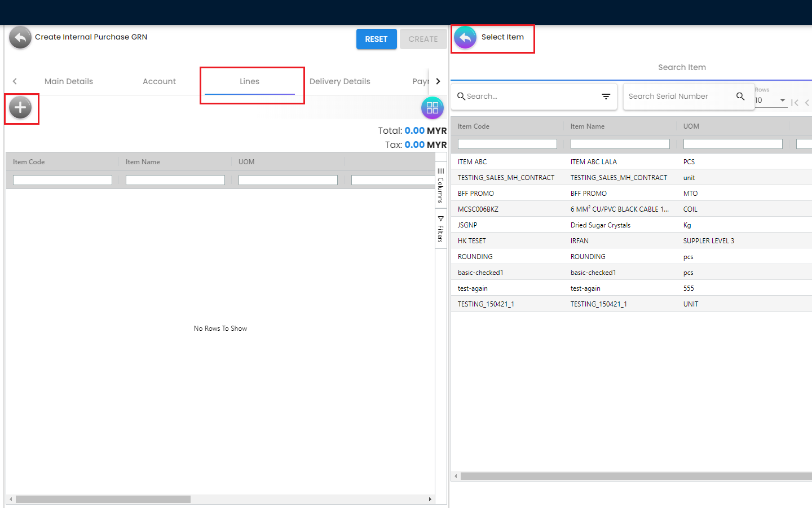This screenshot has width=812, height=508.
Task: Click the Item Code filter box in Select Item
Action: click(507, 144)
